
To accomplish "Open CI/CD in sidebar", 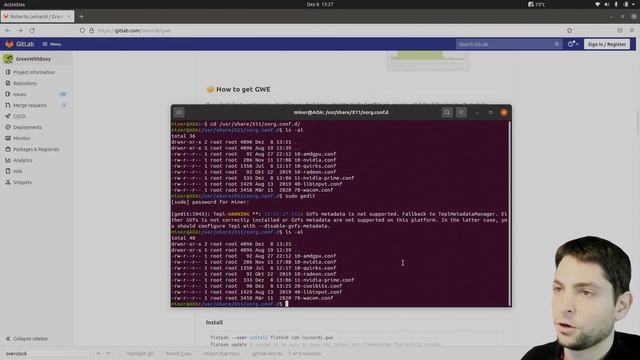I will [19, 116].
